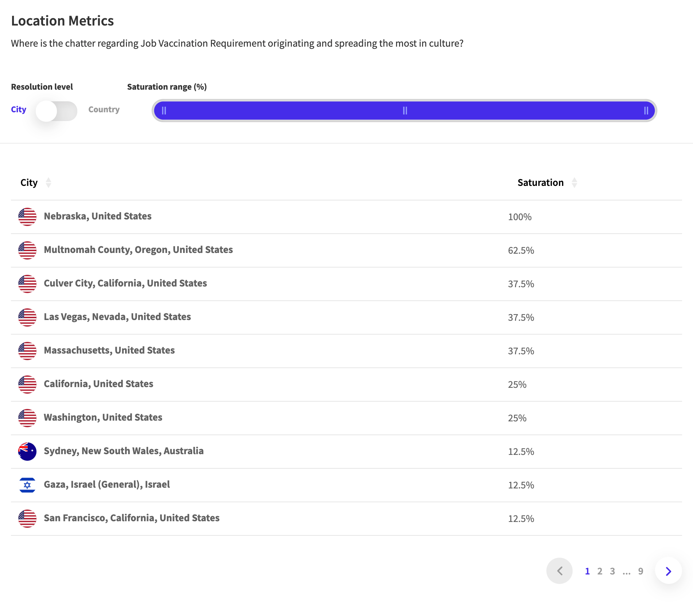Open Culver City, California, United States row
The image size is (693, 616).
(x=346, y=284)
